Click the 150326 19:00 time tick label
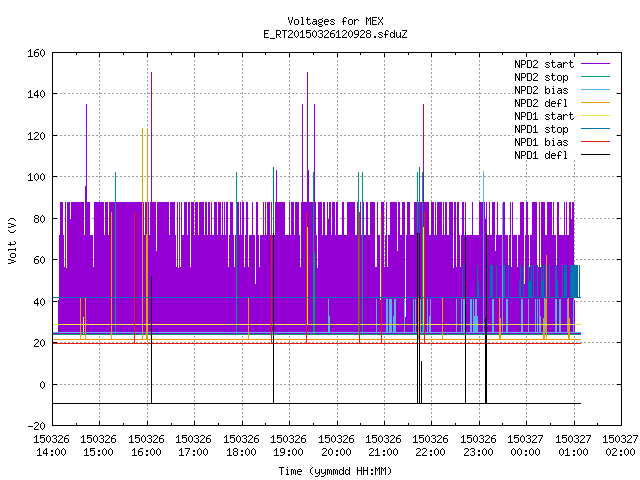The width and height of the screenshot is (640, 480). coord(289,446)
